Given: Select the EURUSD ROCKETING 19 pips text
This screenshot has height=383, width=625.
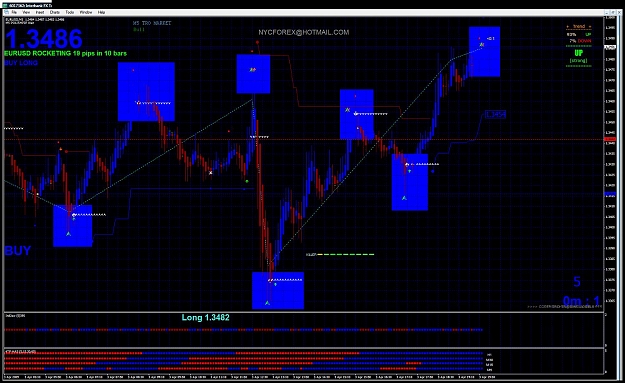Looking at the screenshot, I should [65, 53].
